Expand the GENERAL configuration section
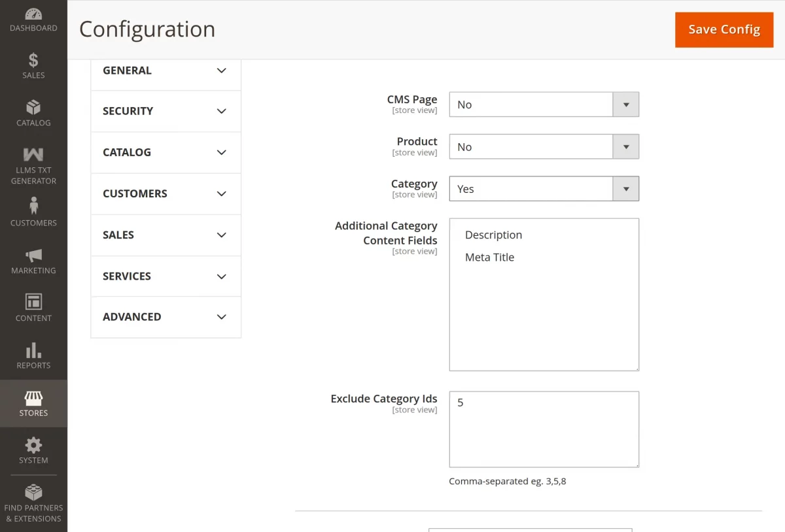The height and width of the screenshot is (532, 785). (166, 70)
